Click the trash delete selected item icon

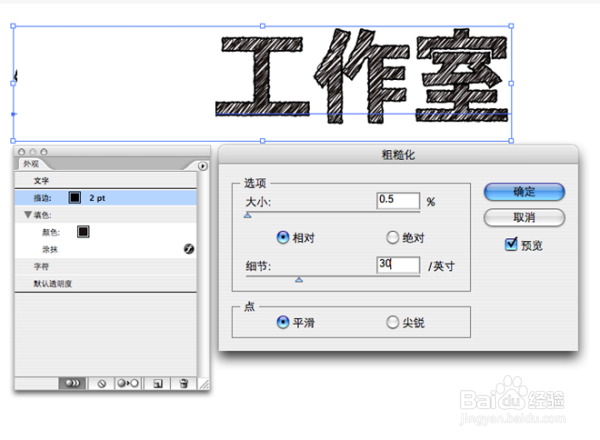(x=184, y=383)
